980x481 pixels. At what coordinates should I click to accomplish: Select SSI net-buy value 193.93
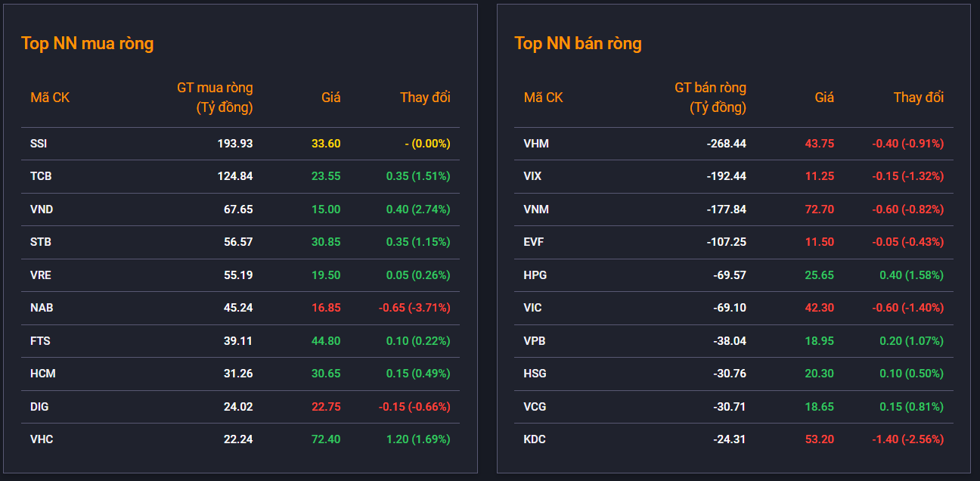pyautogui.click(x=235, y=144)
